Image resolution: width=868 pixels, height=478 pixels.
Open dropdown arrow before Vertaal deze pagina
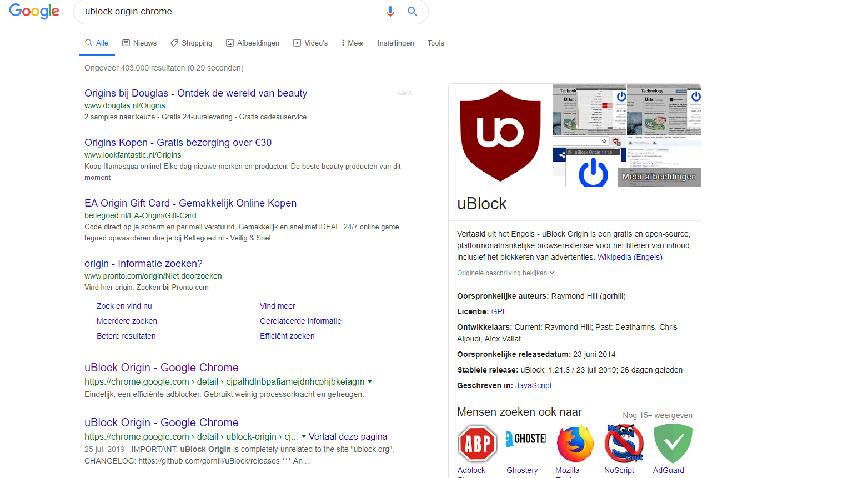[x=304, y=437]
